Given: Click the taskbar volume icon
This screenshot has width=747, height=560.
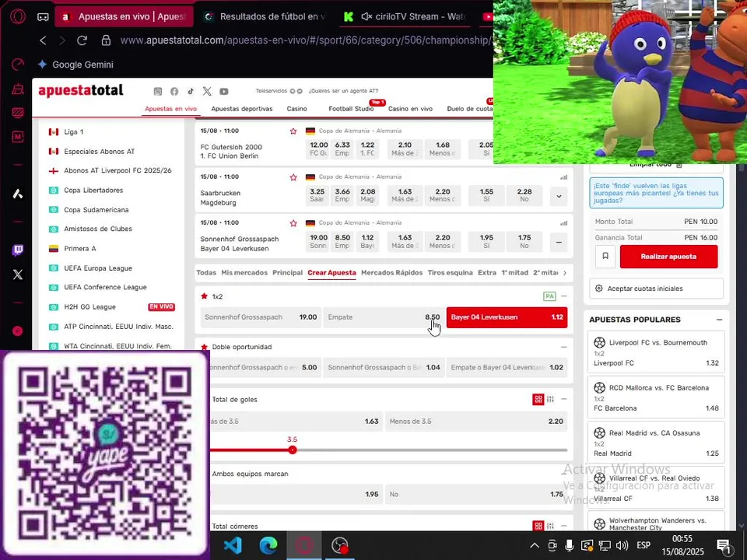Looking at the screenshot, I should tap(621, 545).
